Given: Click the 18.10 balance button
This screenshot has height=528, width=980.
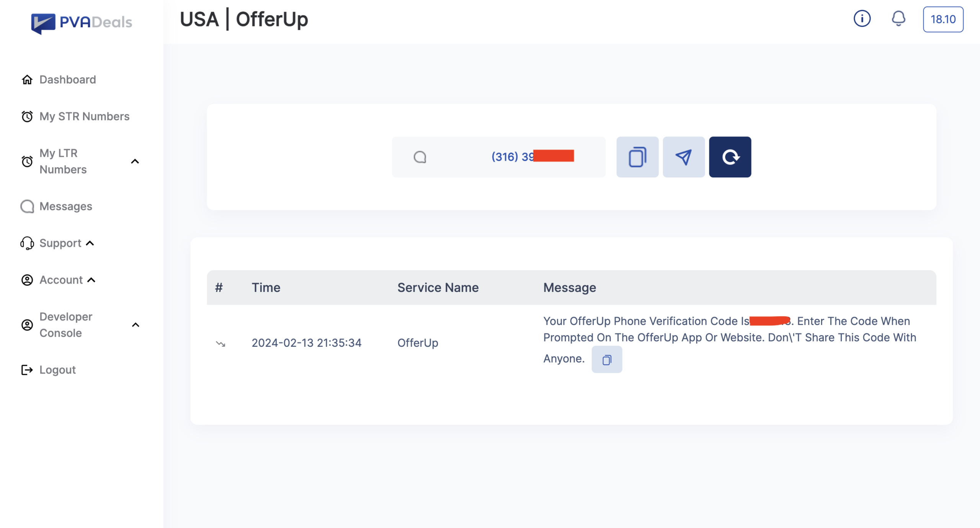Looking at the screenshot, I should [x=943, y=19].
